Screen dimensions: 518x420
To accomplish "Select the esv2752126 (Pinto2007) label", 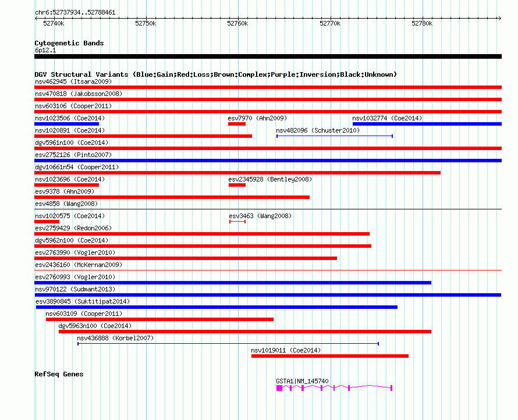I will [x=73, y=155].
